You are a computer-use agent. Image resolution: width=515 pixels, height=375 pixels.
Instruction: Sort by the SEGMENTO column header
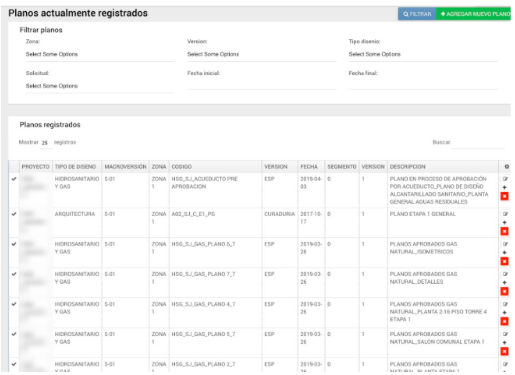pos(342,167)
